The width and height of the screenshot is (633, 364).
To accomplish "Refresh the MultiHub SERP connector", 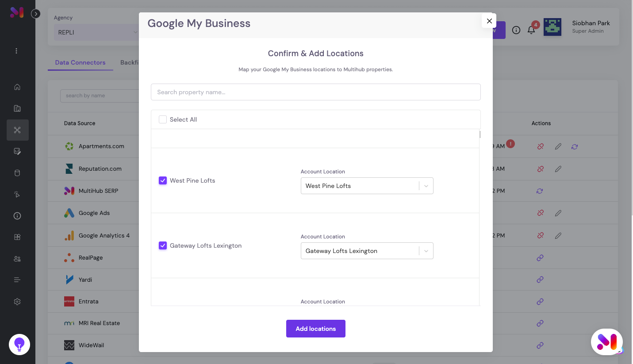I will (540, 191).
